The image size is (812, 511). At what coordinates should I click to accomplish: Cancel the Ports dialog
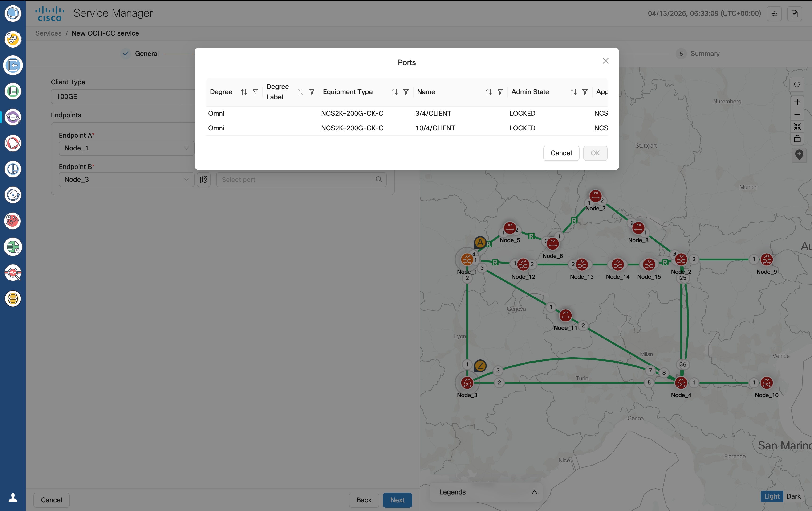561,153
